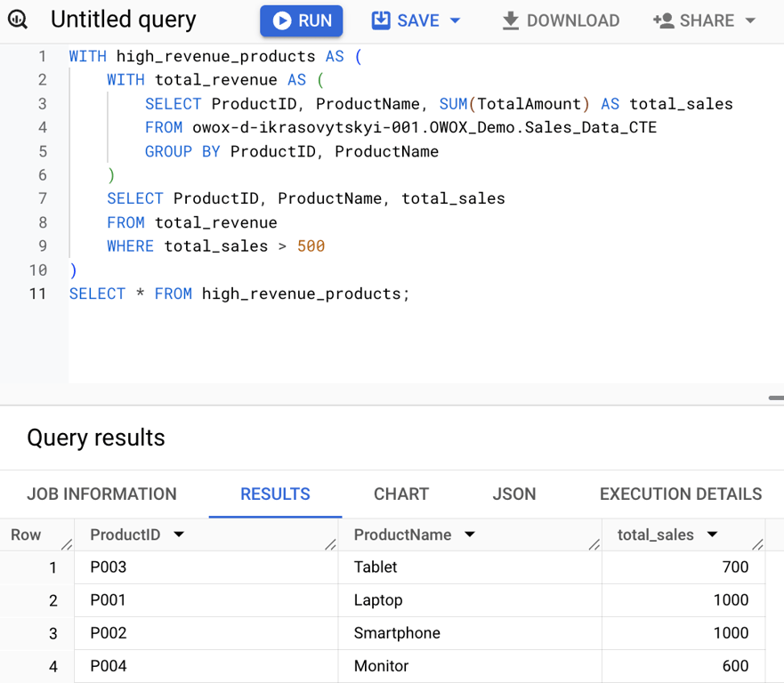
Task: Click the Query results heading
Action: point(96,438)
